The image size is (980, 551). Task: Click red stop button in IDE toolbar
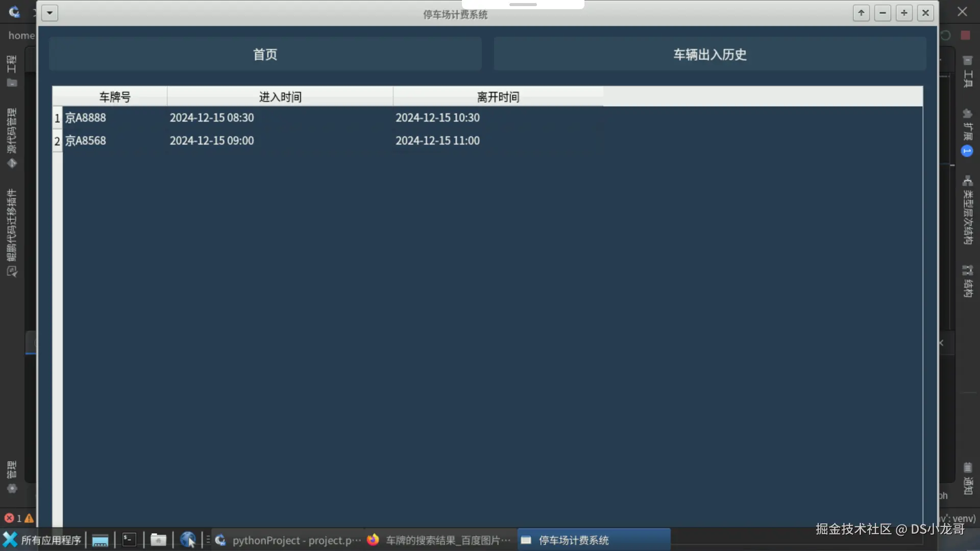[965, 35]
